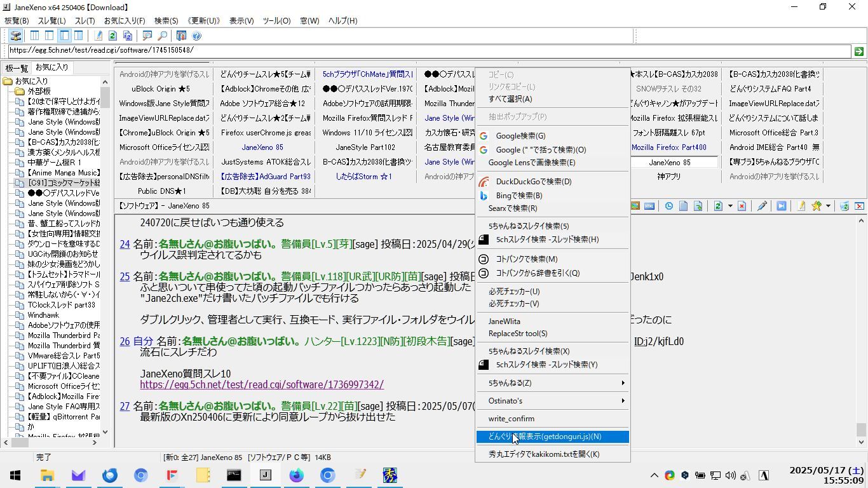
Task: Switch to the 板一覧 sidebar tab
Action: 17,68
